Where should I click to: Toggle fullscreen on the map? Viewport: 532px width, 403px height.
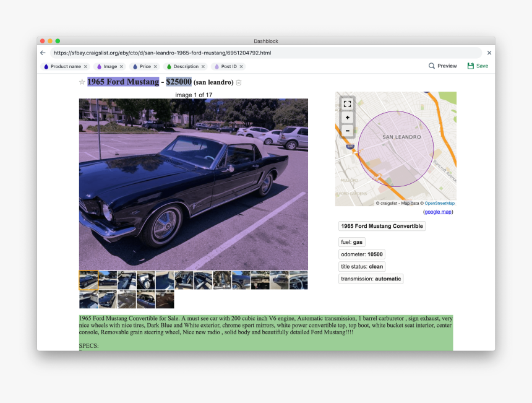[348, 104]
